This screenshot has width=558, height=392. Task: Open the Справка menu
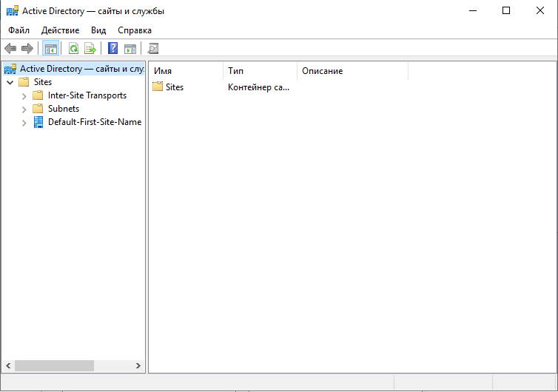click(x=135, y=30)
